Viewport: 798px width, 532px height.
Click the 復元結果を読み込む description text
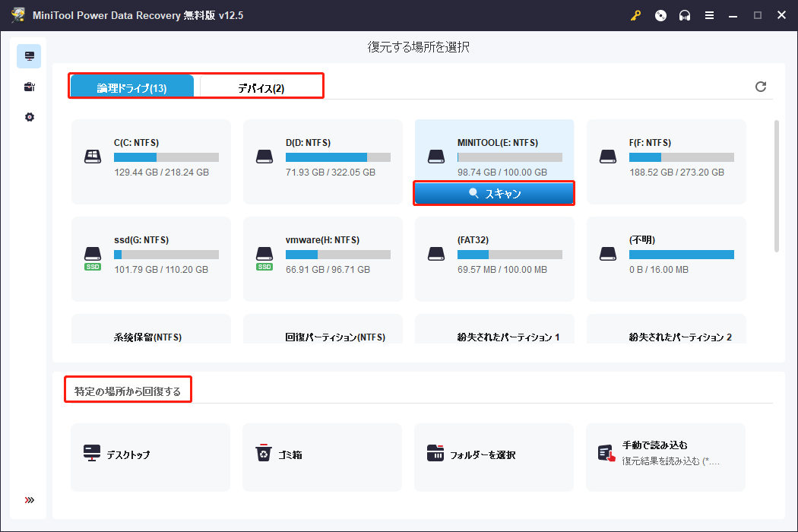[x=671, y=461]
